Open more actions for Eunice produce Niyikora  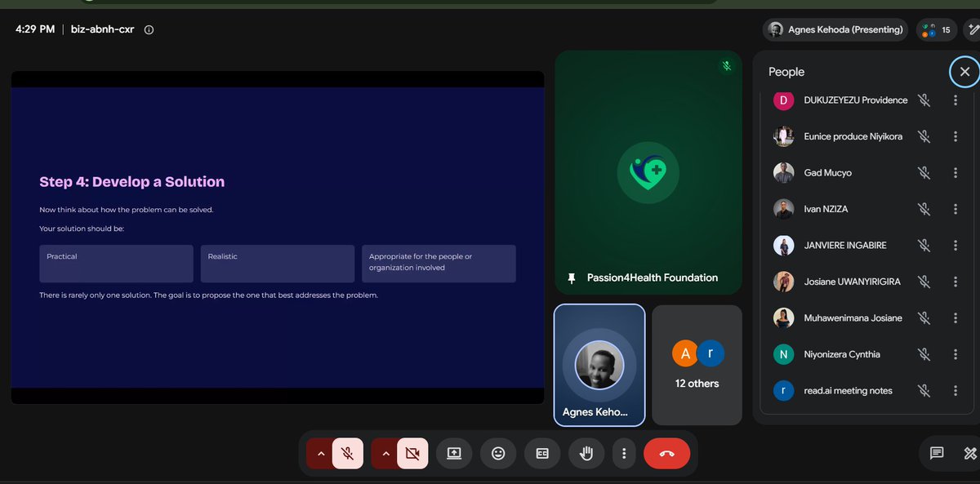pyautogui.click(x=955, y=136)
